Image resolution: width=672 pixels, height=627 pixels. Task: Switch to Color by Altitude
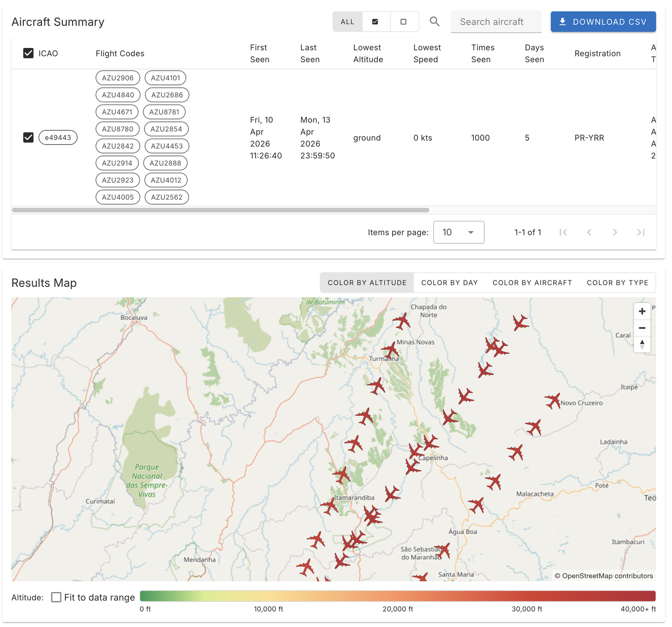click(367, 283)
